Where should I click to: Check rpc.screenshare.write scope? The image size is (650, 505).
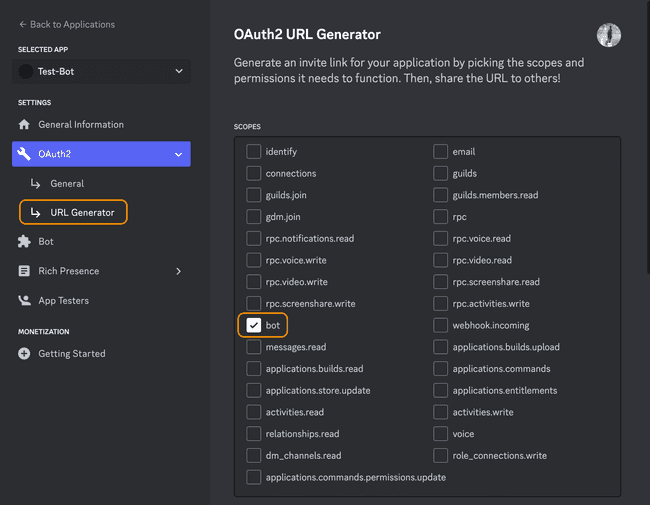(254, 303)
